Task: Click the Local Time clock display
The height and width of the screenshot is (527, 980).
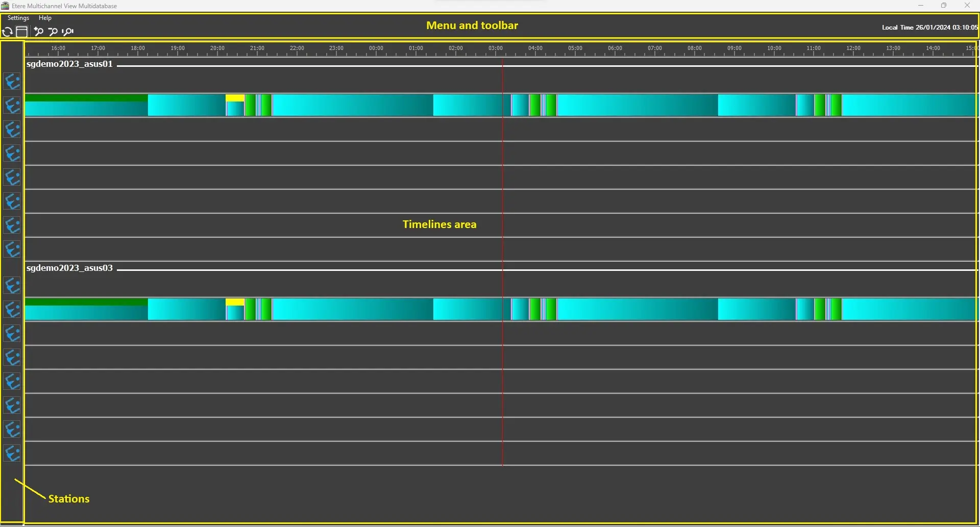Action: pyautogui.click(x=929, y=28)
